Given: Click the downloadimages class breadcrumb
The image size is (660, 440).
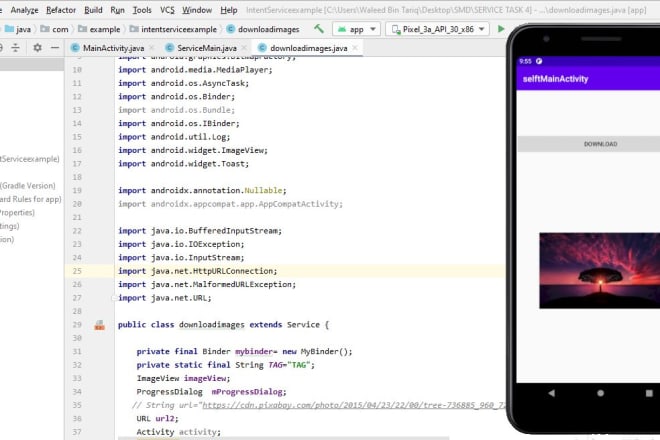Looking at the screenshot, I should tap(263, 29).
